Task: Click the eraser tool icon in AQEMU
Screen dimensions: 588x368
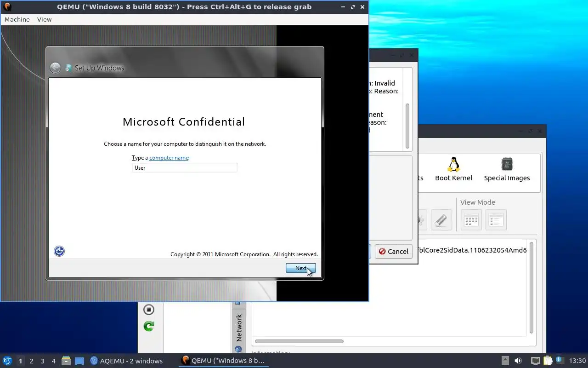Action: 441,220
